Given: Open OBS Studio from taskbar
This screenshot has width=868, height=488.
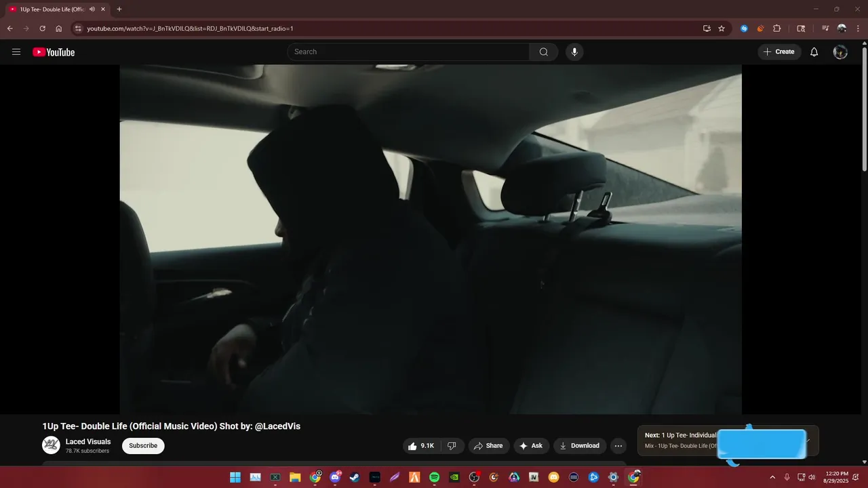Looking at the screenshot, I should 475,477.
